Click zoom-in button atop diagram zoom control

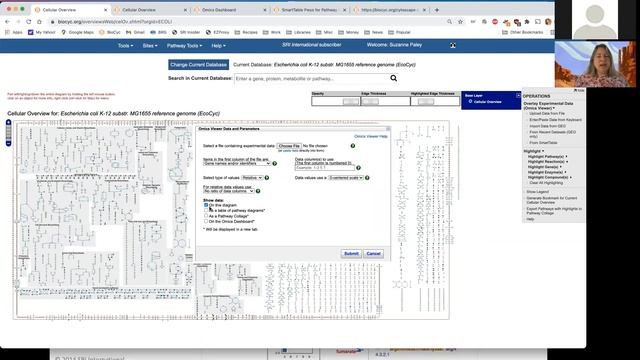coord(9,122)
